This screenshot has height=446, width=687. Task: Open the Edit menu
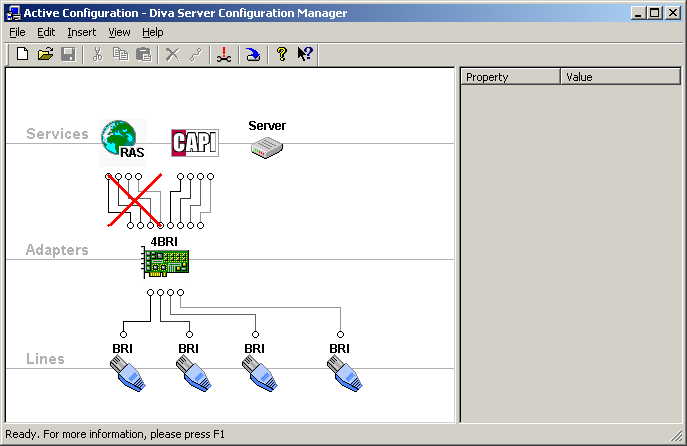[46, 32]
